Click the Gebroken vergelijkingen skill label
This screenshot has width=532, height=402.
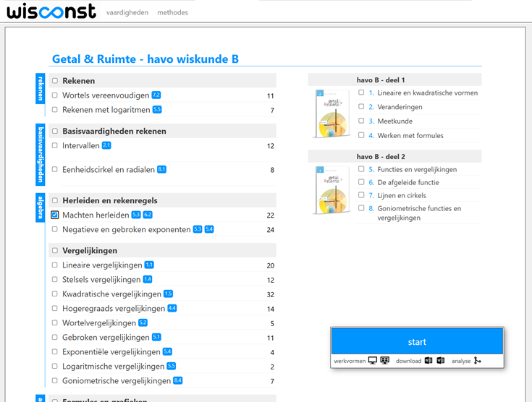pos(106,337)
